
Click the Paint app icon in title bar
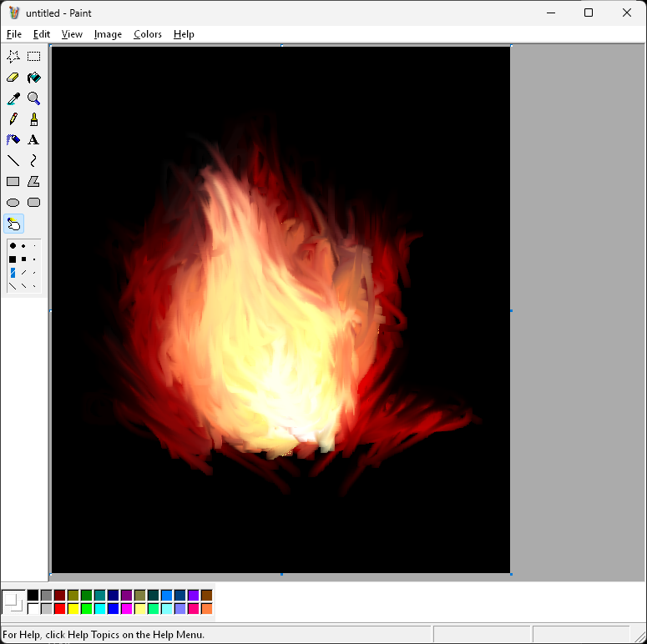tap(14, 13)
